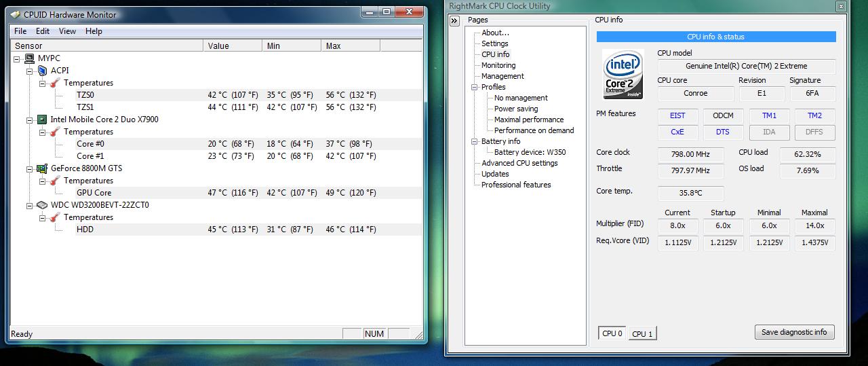Collapse the Intel Mobile Core 2 Duo X7900 node
Image resolution: width=868 pixels, height=366 pixels.
tap(30, 120)
